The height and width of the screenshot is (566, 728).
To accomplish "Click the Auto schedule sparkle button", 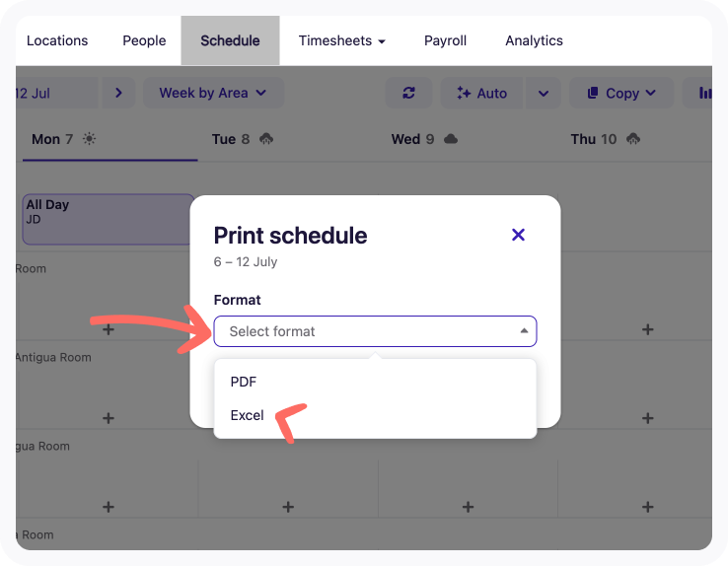I will click(x=482, y=93).
